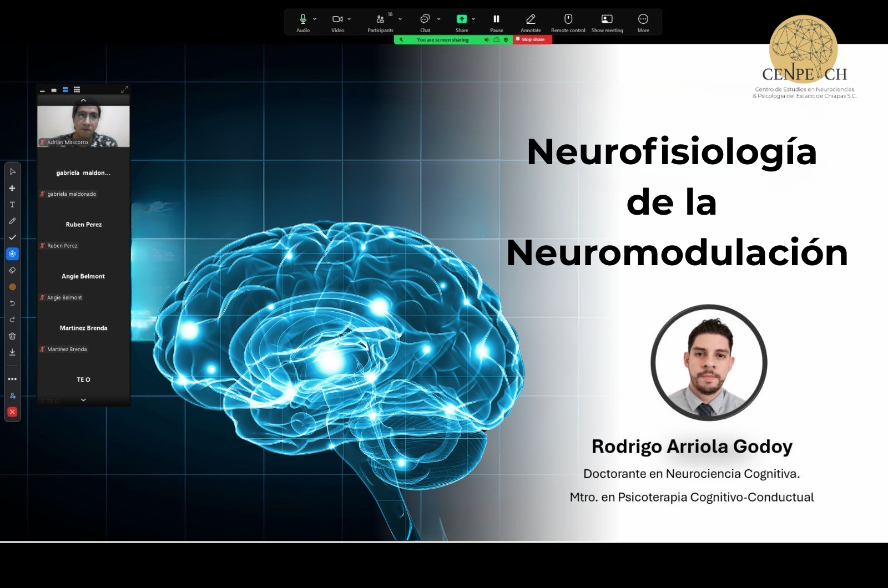Viewport: 888px width, 588px height.
Task: Select the Text annotation tool
Action: coord(12,205)
